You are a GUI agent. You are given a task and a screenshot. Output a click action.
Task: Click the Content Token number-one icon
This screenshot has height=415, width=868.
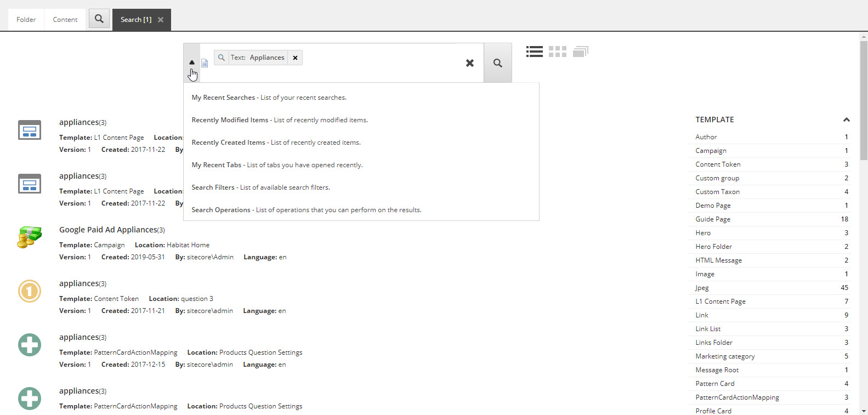[x=30, y=291]
